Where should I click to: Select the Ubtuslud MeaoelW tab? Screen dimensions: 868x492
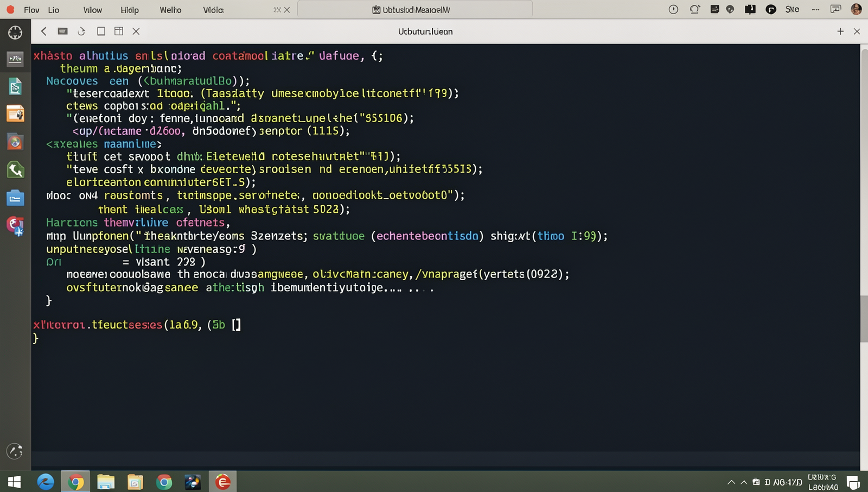click(415, 10)
